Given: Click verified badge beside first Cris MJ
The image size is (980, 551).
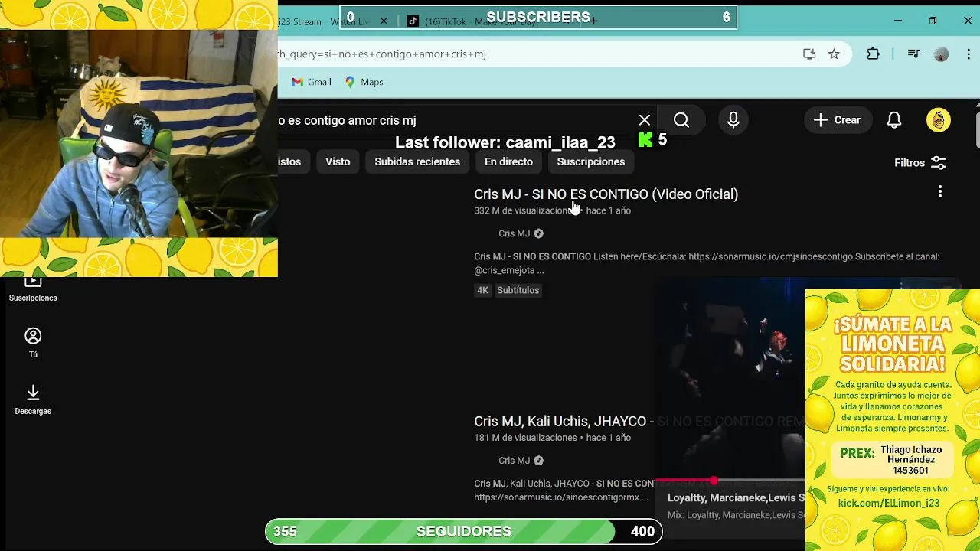Looking at the screenshot, I should [x=538, y=233].
